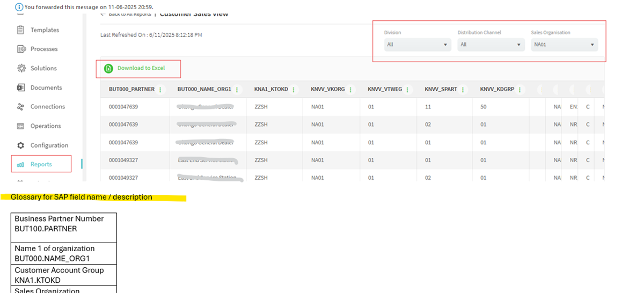Click the Templates sidebar icon
The width and height of the screenshot is (644, 293).
click(x=21, y=30)
